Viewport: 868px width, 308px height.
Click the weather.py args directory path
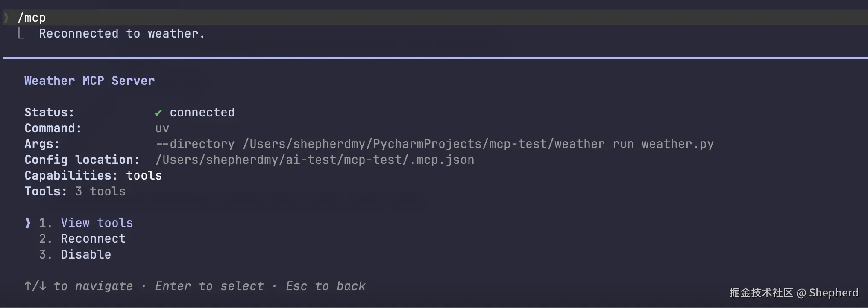point(434,144)
